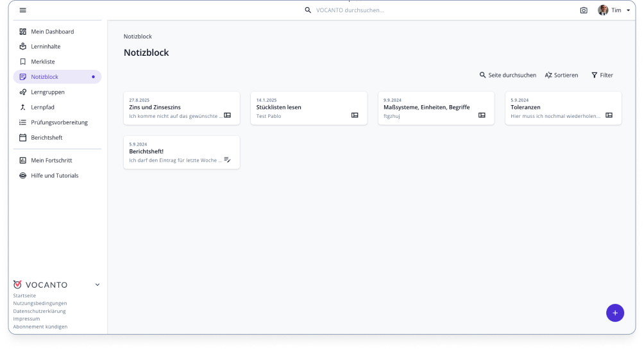The height and width of the screenshot is (350, 644).
Task: Click the edit-note icon on Berichtsheft! card
Action: click(227, 160)
